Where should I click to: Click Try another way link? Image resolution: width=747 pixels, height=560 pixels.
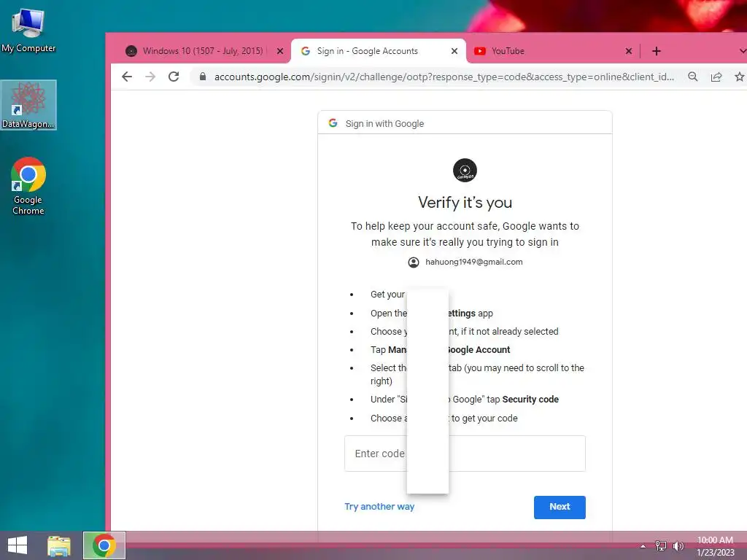coord(379,507)
